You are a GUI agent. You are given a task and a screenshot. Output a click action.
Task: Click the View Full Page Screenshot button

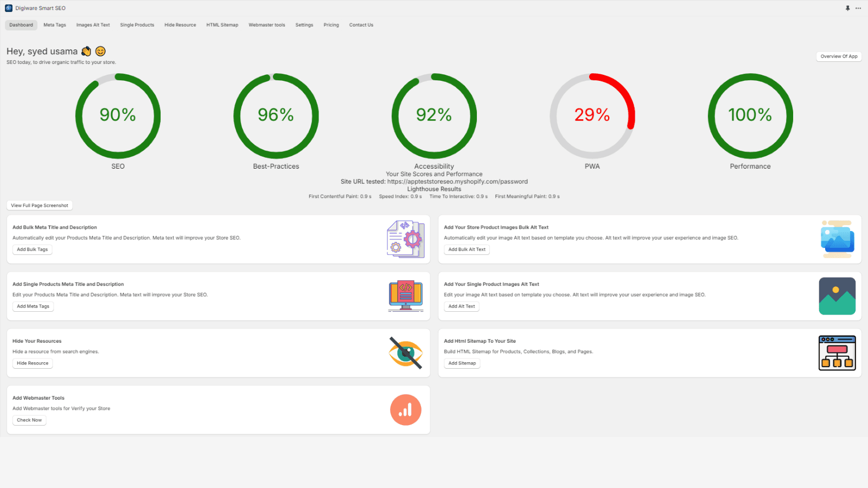(40, 206)
